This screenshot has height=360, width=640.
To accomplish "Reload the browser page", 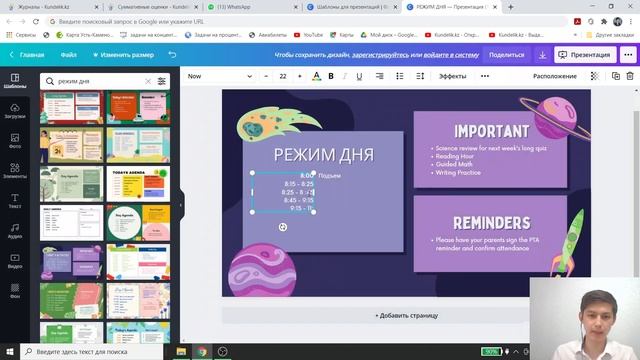I will click(36, 21).
